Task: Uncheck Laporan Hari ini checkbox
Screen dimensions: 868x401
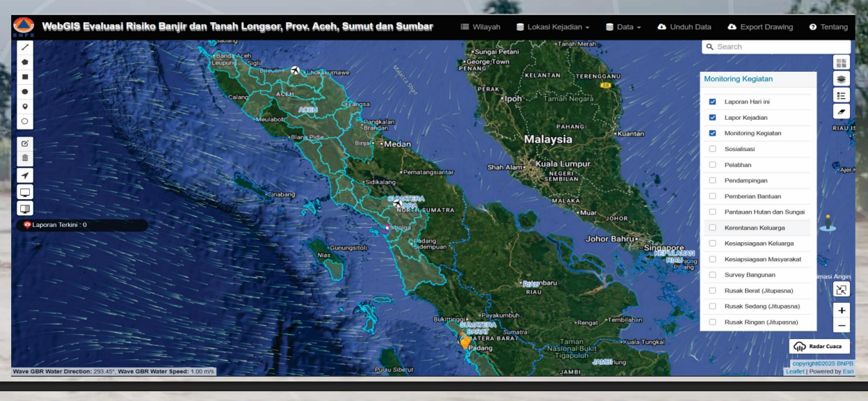Action: pos(712,102)
